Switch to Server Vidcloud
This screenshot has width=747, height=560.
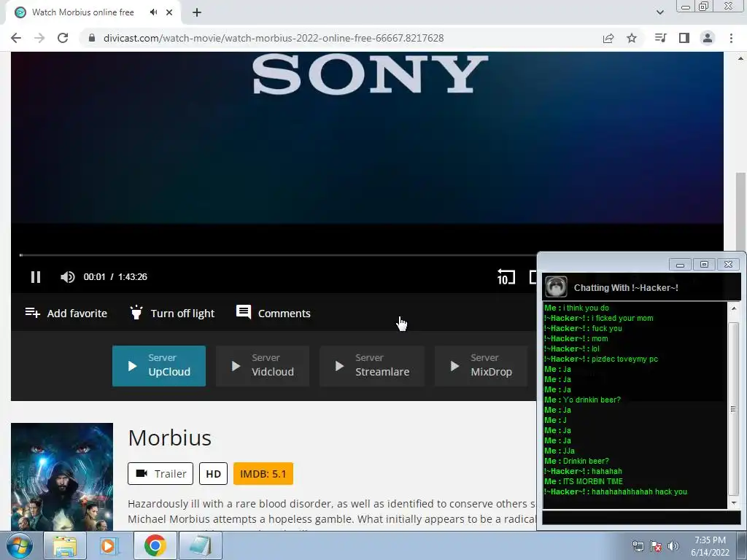pos(263,366)
